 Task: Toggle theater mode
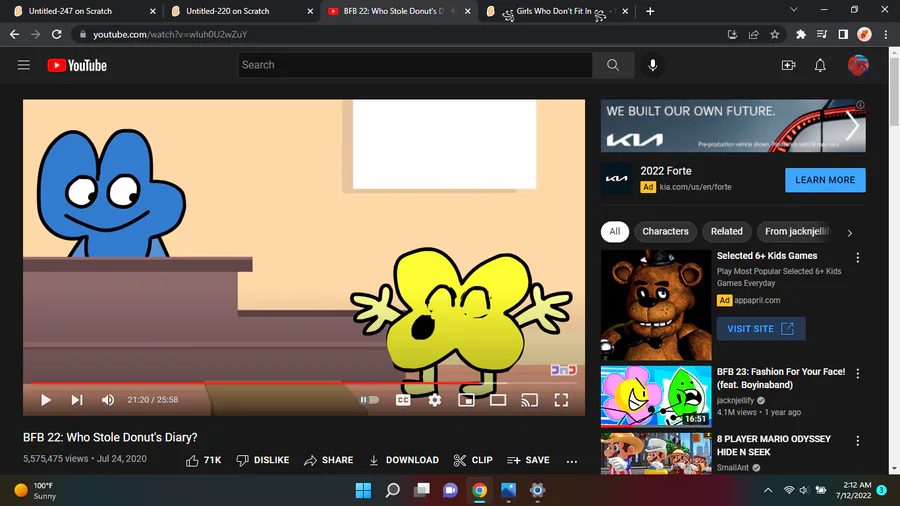pyautogui.click(x=498, y=400)
